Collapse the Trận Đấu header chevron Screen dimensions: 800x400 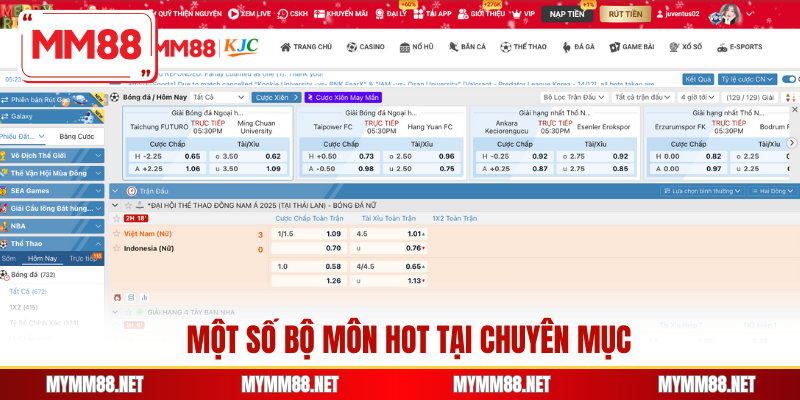point(115,191)
